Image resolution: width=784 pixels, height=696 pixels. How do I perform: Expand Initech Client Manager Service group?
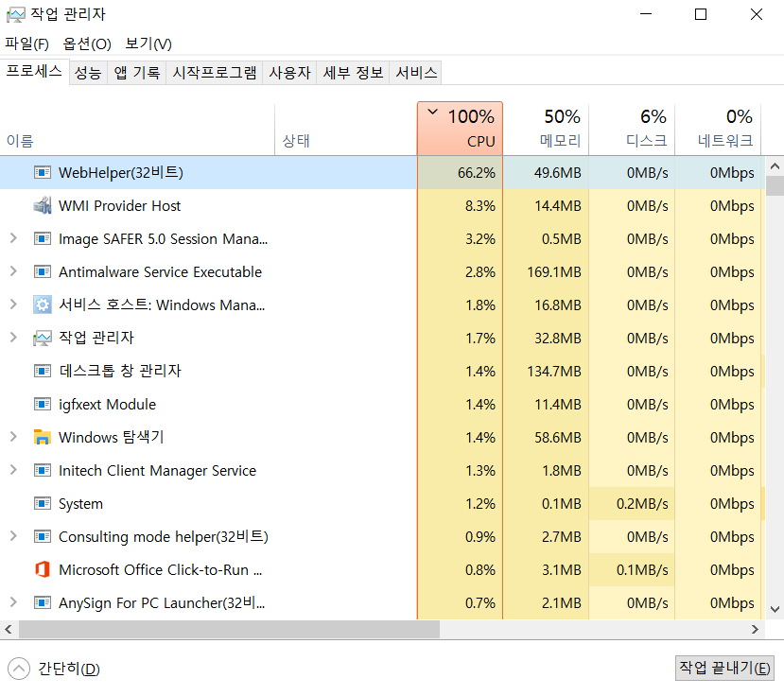tap(13, 470)
